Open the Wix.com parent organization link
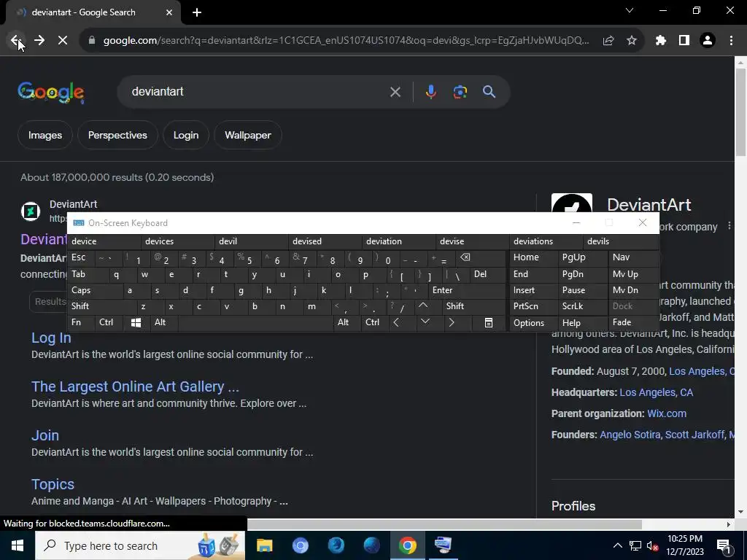The image size is (747, 560). 667,413
